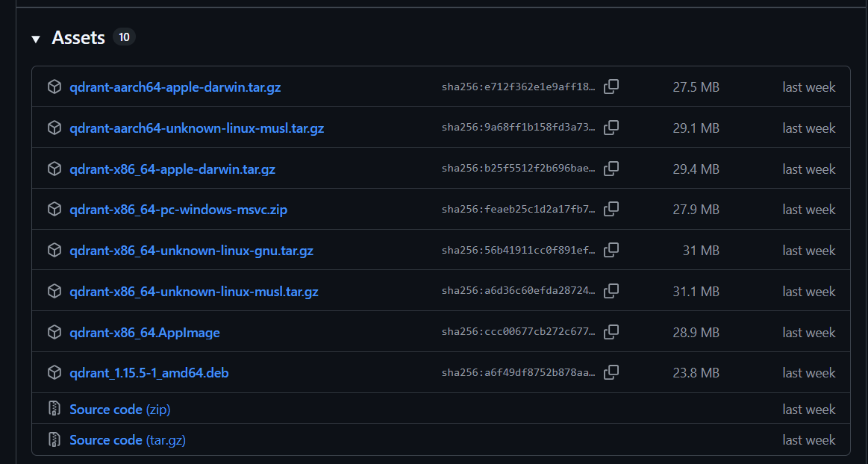Viewport: 868px width, 464px height.
Task: Download qdrant-x86_64-unknown-linux-gnu.tar.gz
Action: click(x=191, y=251)
